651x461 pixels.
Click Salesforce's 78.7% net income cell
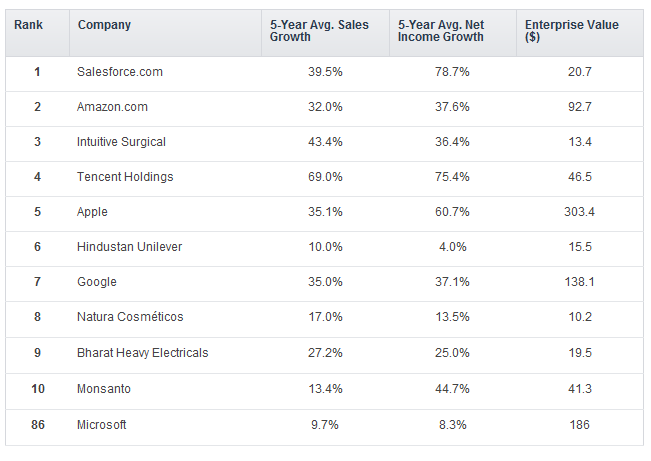coord(453,72)
